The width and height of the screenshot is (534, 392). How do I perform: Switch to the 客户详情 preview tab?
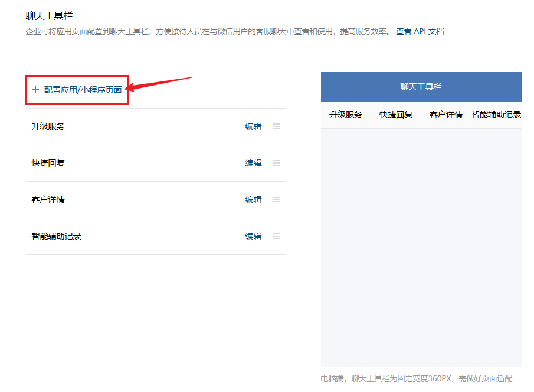446,115
